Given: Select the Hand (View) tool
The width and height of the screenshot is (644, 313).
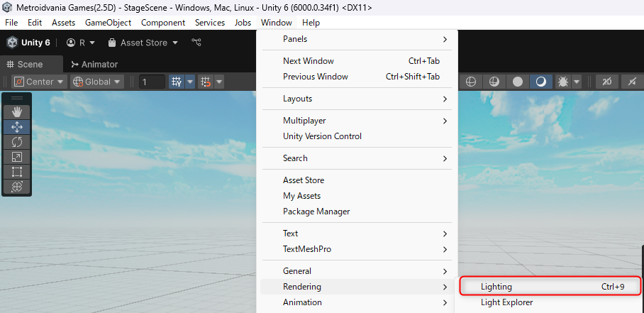Looking at the screenshot, I should [x=17, y=111].
